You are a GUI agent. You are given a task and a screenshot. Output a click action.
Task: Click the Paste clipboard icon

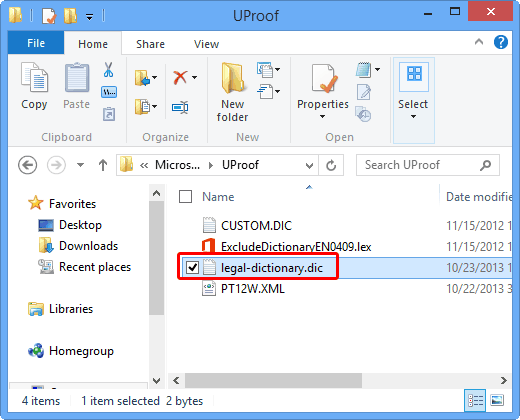point(77,77)
